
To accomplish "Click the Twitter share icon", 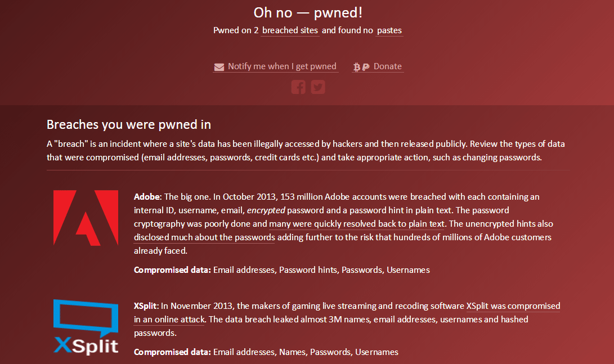I will [x=318, y=87].
